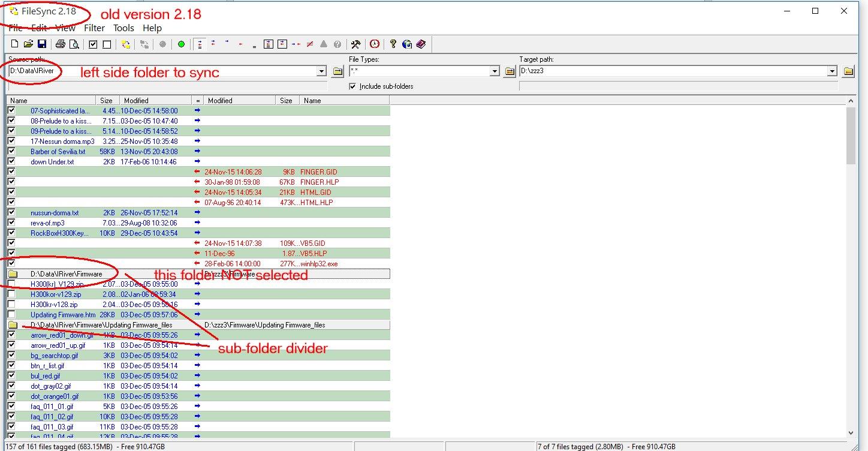Screen dimensions: 868x451
Task: Select the blue-and-red arrows differences view icon
Action: pyautogui.click(x=213, y=44)
